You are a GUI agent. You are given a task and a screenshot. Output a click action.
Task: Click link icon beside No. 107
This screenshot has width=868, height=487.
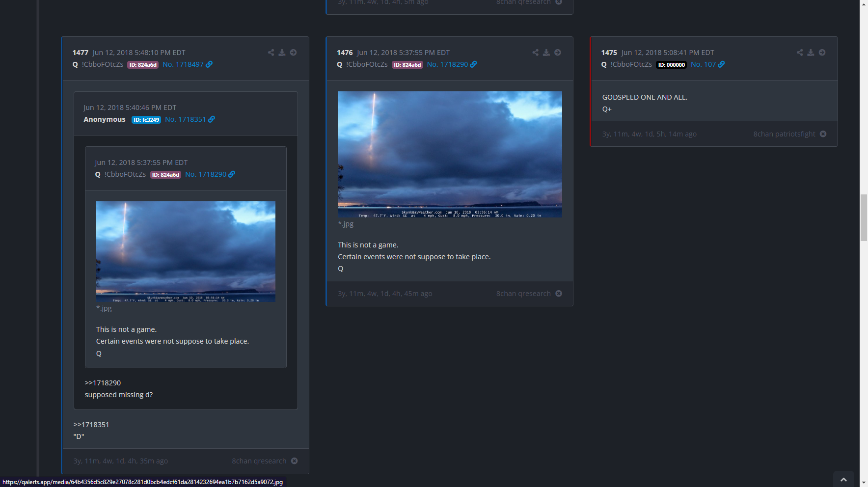[x=721, y=64]
